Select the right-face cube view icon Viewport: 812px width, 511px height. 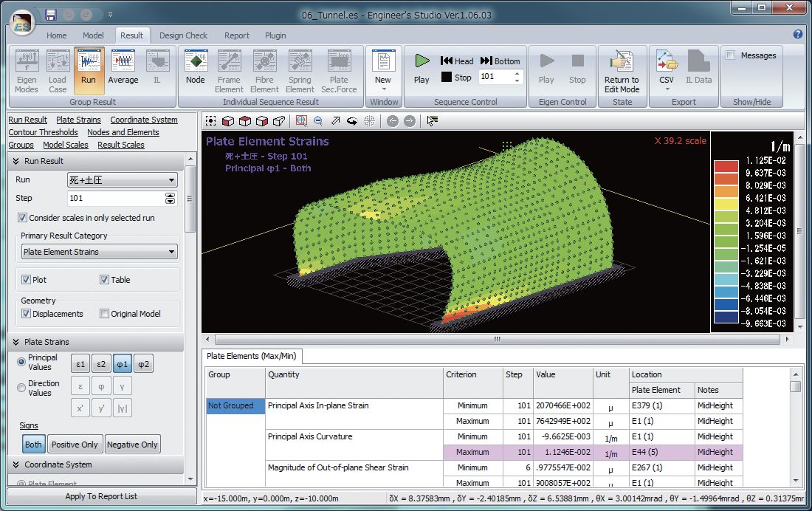pos(261,121)
